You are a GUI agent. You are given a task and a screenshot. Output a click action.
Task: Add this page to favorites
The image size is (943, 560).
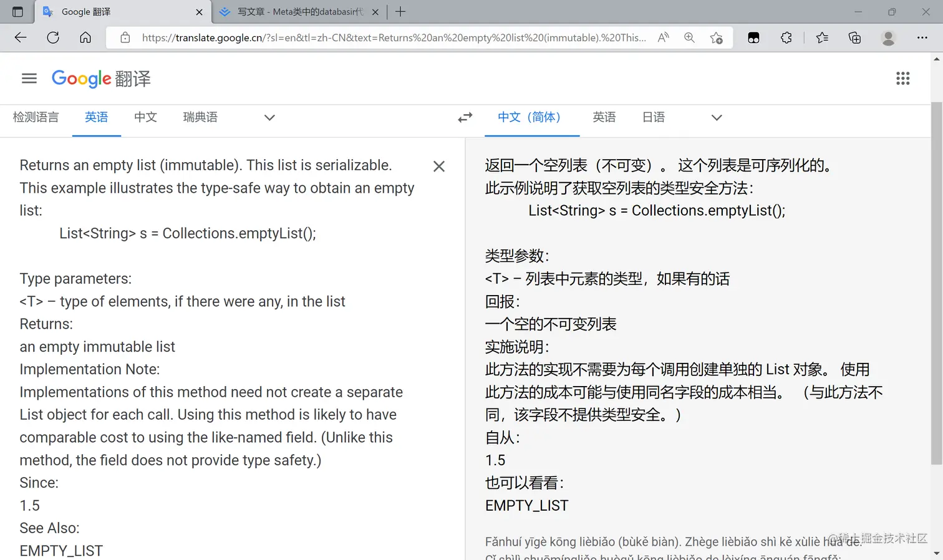click(717, 37)
